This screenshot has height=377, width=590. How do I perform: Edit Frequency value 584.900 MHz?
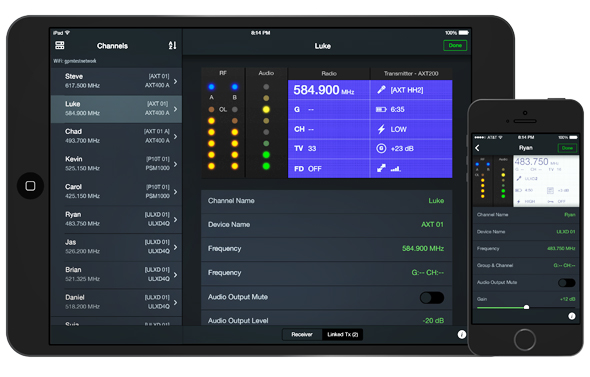[x=423, y=249]
